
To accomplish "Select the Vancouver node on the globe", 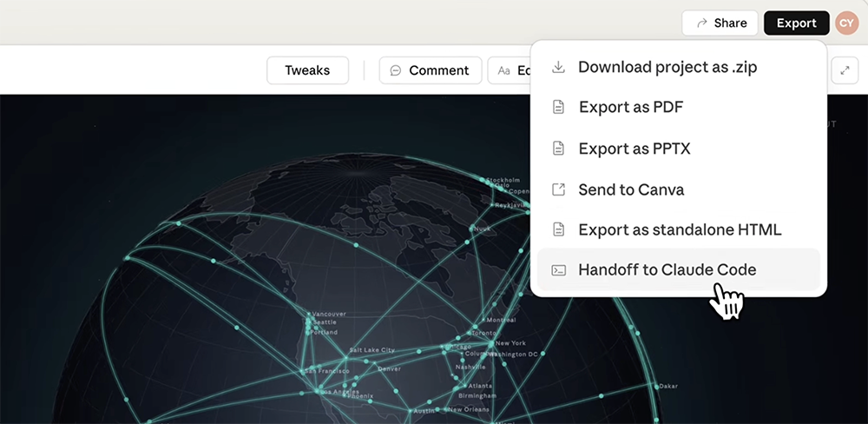I will coord(307,314).
